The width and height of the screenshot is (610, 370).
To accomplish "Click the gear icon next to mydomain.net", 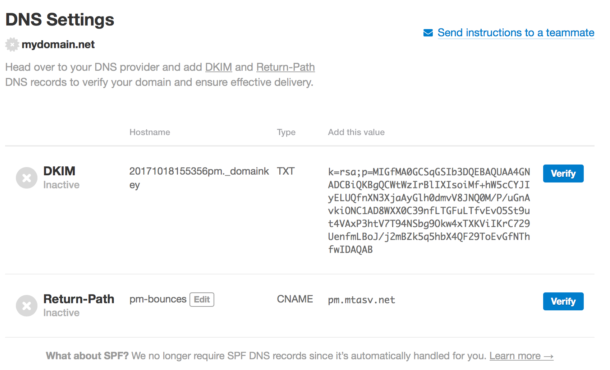I will 12,45.
